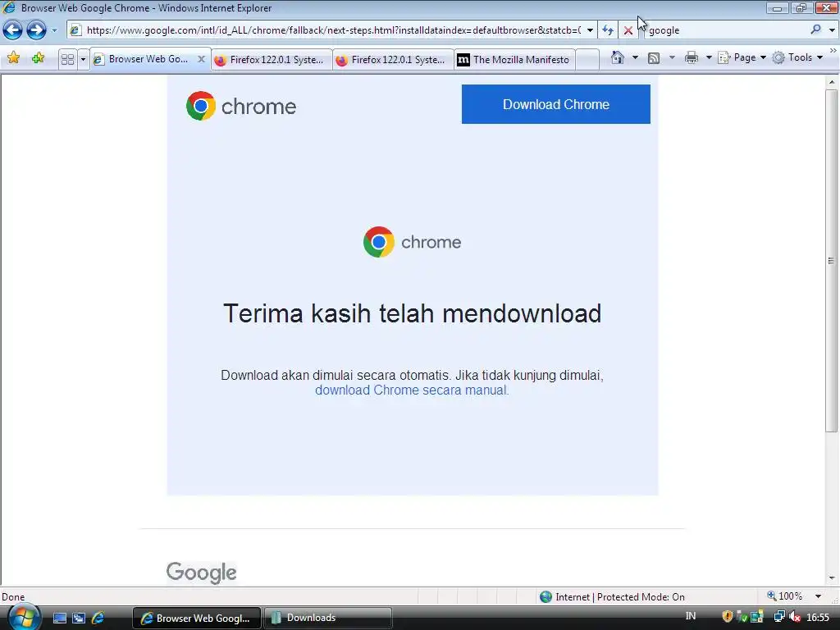The image size is (840, 630).
Task: Select Browser Web Googl... taskbar button
Action: (196, 619)
